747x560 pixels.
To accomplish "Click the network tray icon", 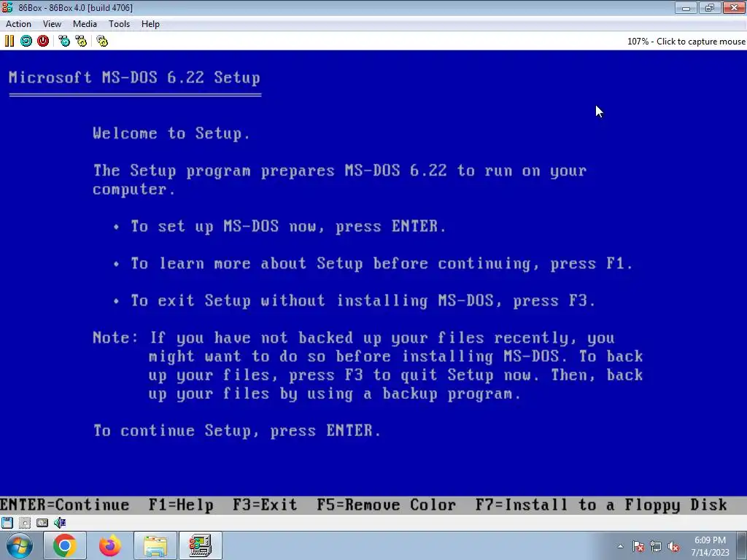I will point(656,546).
